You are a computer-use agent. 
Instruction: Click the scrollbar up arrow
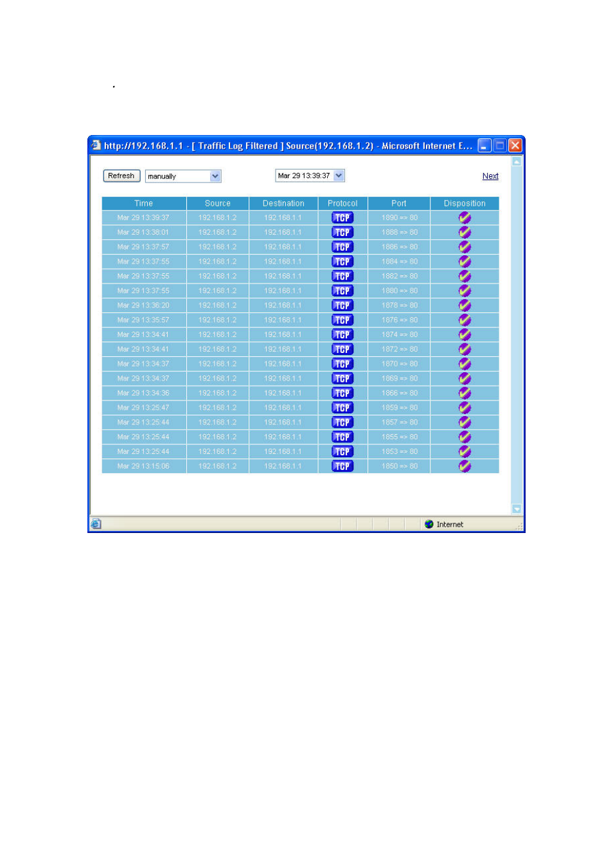pyautogui.click(x=517, y=162)
